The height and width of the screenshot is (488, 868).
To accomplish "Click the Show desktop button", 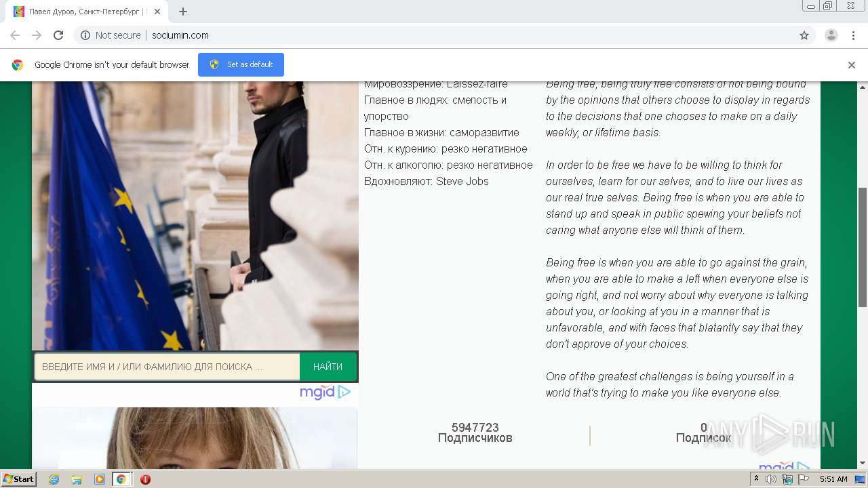I will pyautogui.click(x=861, y=479).
